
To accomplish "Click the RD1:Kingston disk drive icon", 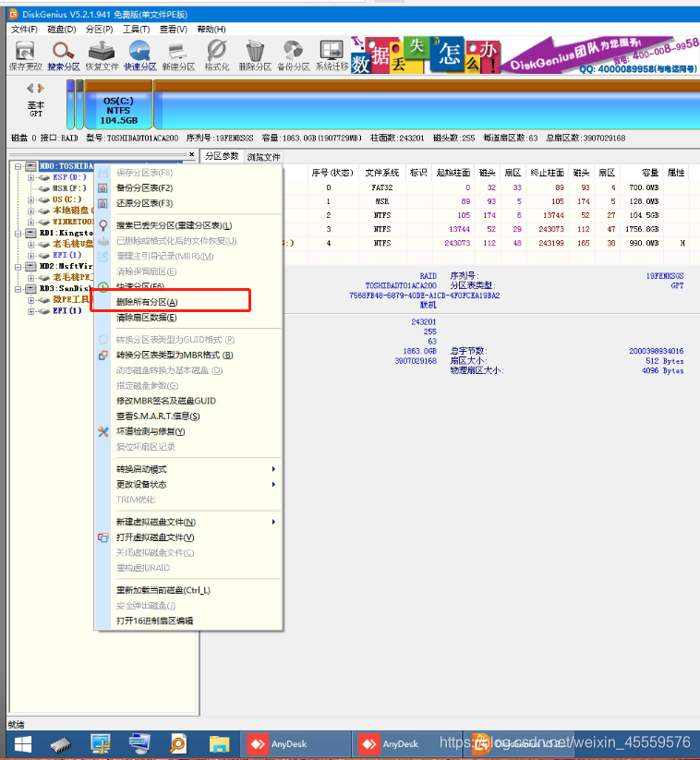I will 31,233.
